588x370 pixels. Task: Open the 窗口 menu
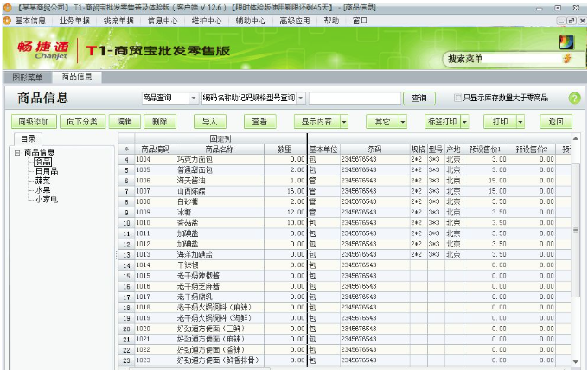360,21
